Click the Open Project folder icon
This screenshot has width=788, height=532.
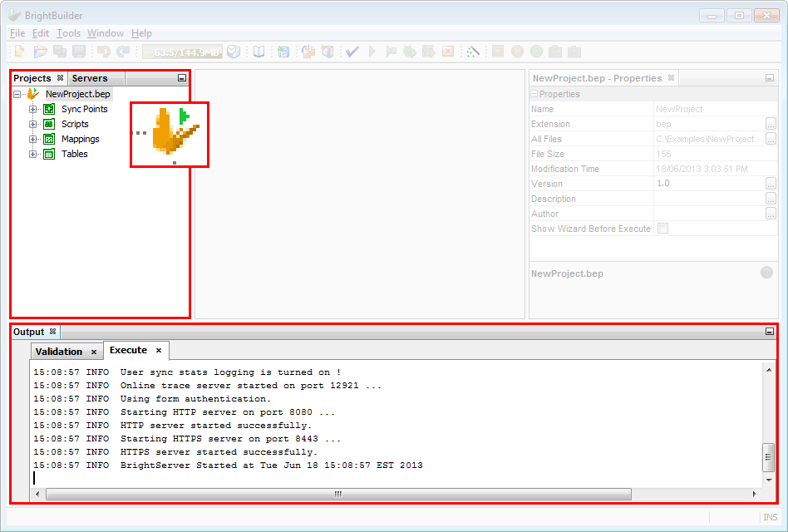coord(40,52)
